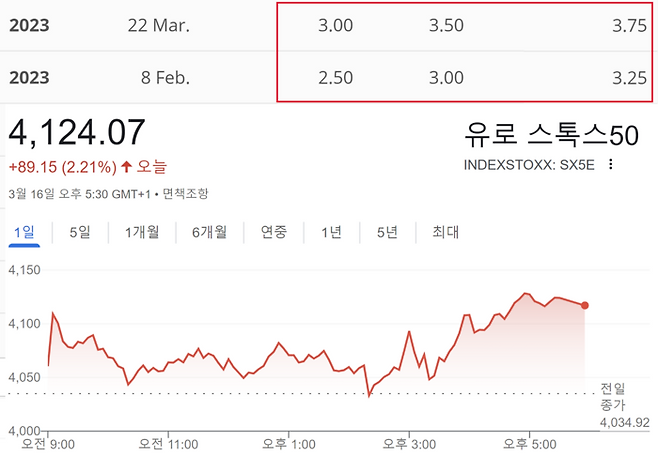
Task: Click the 3.25 rate in 8 Feb. row
Action: click(x=629, y=78)
